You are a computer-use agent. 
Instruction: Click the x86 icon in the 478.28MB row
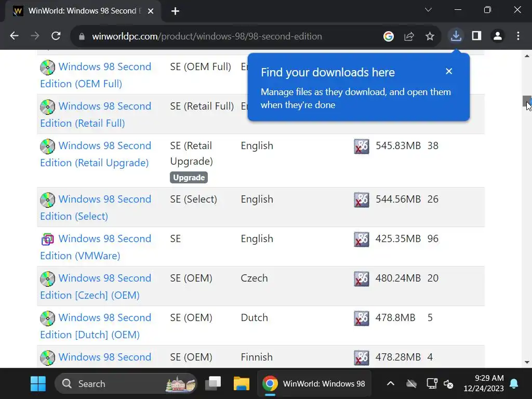362,357
